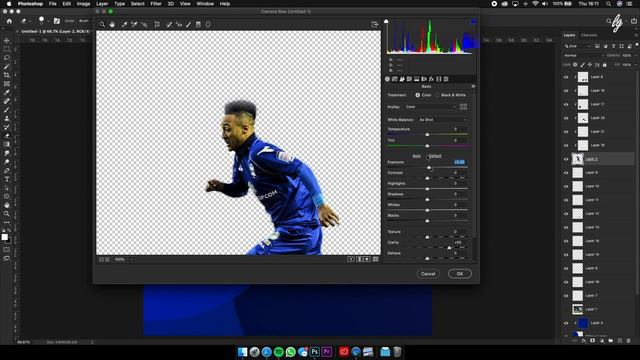This screenshot has height=360, width=640.
Task: Toggle full screen mode in Camera Raw
Action: [375, 24]
